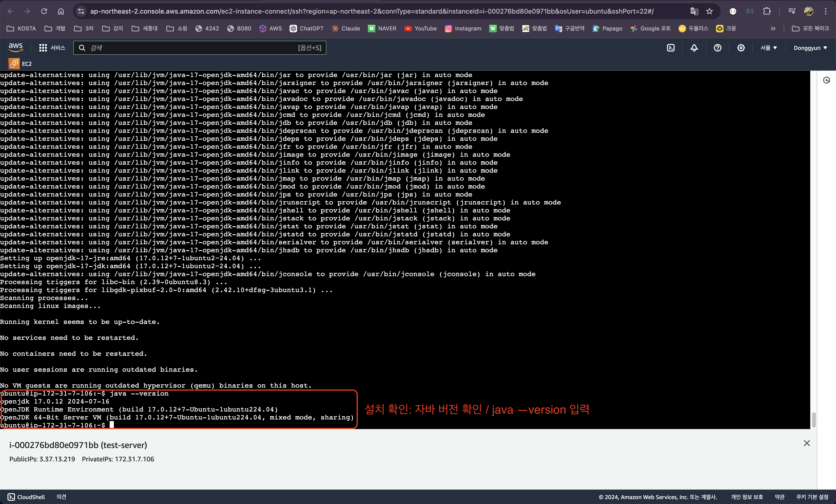
Task: Click the hexagon icon at right of terminal
Action: tap(826, 80)
